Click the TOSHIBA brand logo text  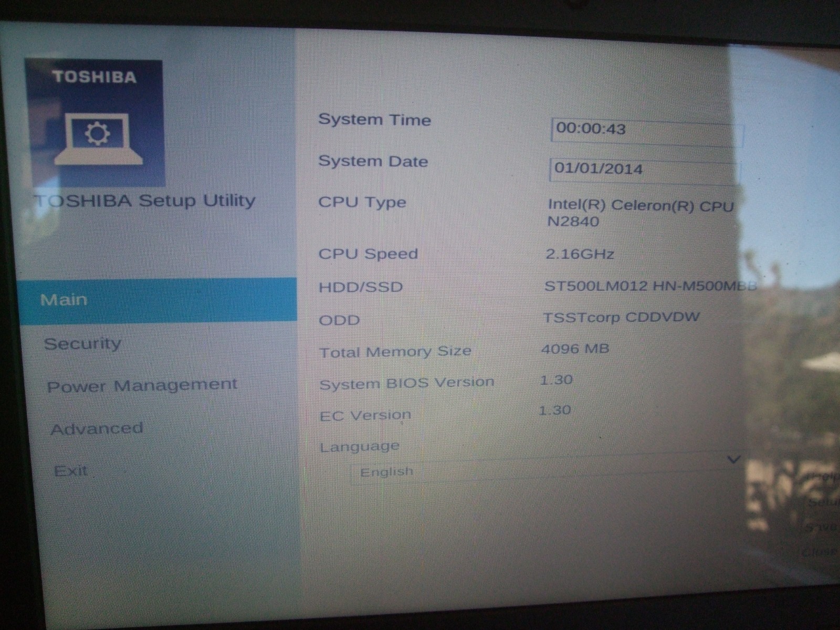point(94,77)
